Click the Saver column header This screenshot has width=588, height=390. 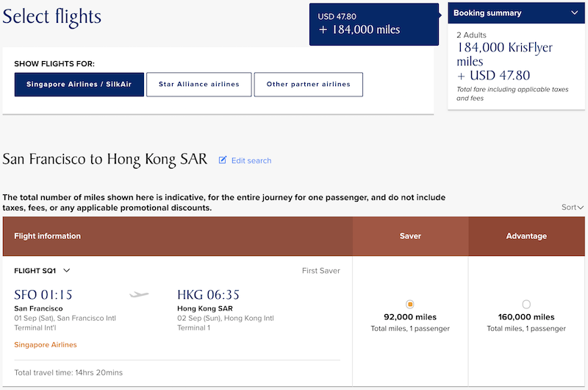410,236
